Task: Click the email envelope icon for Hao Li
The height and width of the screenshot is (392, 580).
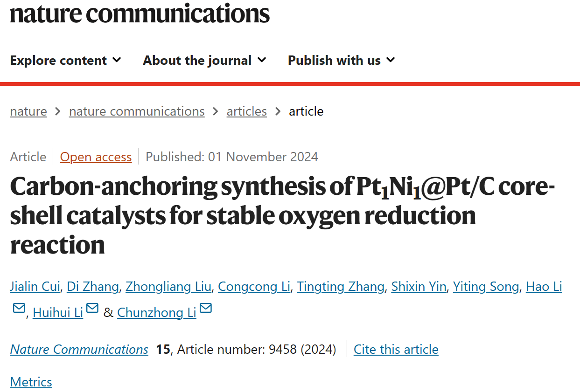Action: (19, 308)
